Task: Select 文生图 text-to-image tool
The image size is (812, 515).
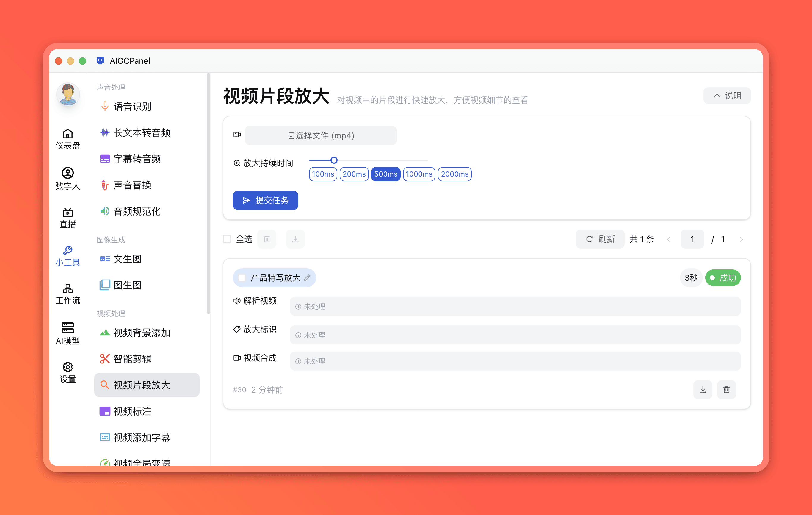Action: [x=147, y=259]
